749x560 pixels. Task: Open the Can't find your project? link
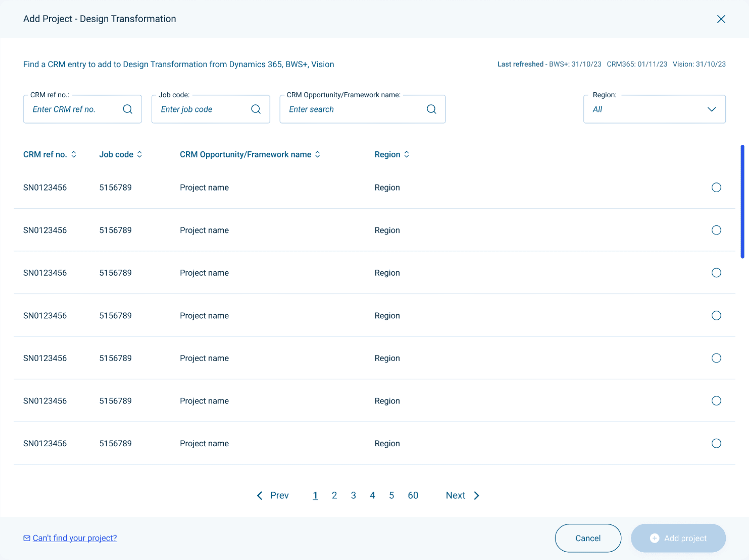tap(75, 538)
